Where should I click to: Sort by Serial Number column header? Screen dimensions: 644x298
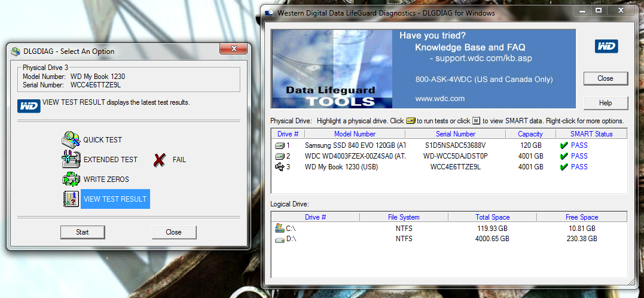(456, 134)
